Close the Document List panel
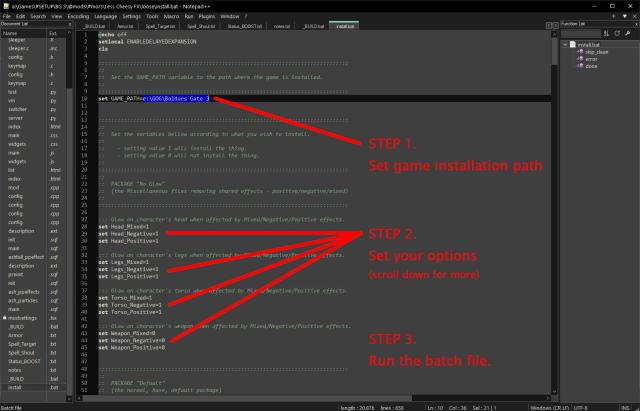 70,24
